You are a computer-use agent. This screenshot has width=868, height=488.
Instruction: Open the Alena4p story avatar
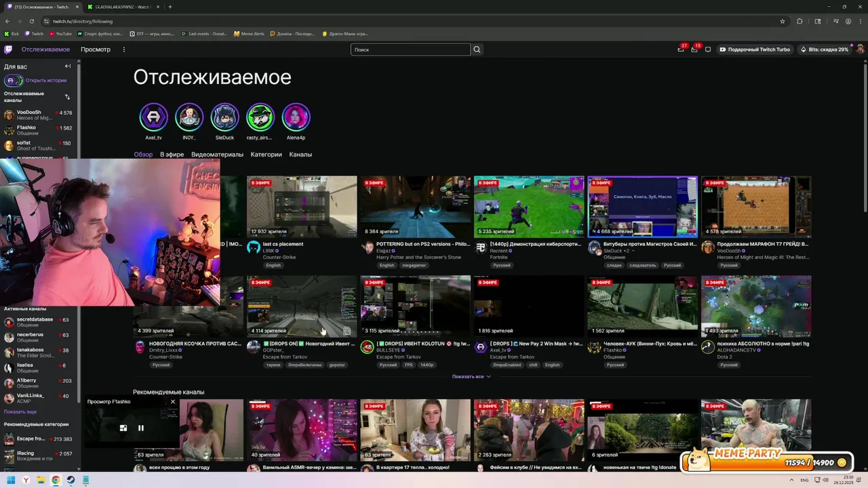click(x=296, y=117)
